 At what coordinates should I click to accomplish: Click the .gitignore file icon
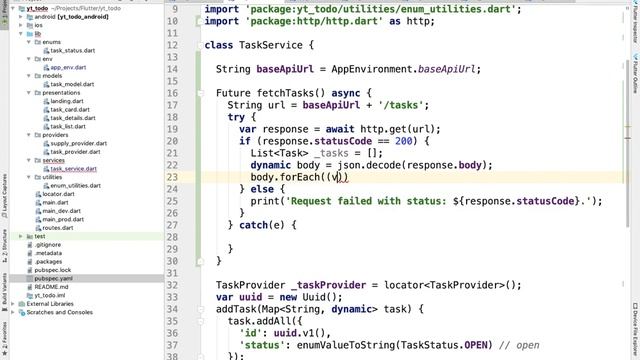point(30,244)
